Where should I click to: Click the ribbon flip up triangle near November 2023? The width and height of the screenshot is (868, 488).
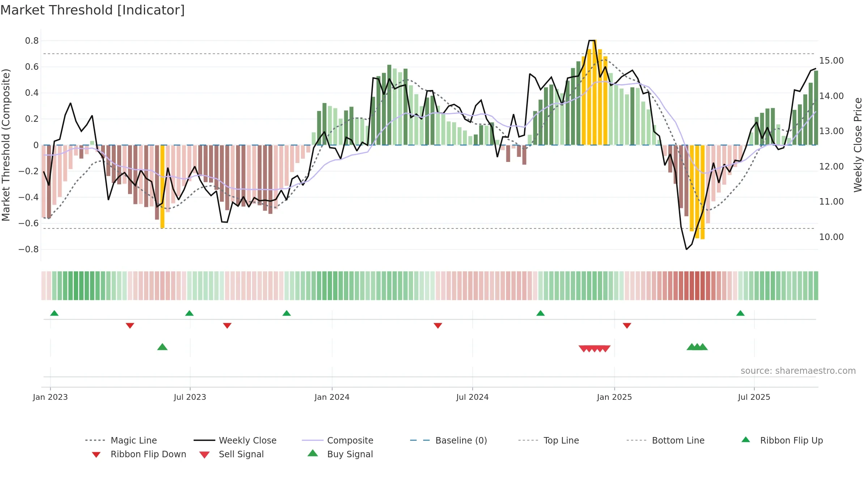point(286,313)
